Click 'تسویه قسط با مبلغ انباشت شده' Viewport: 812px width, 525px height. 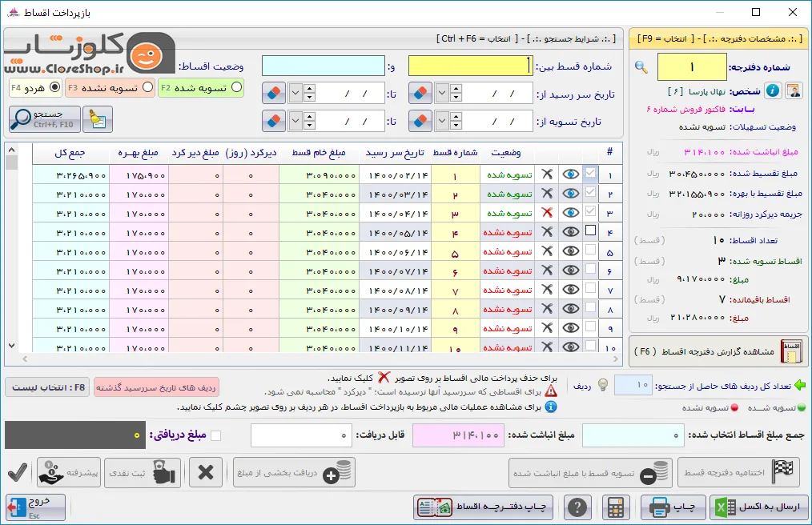(590, 473)
